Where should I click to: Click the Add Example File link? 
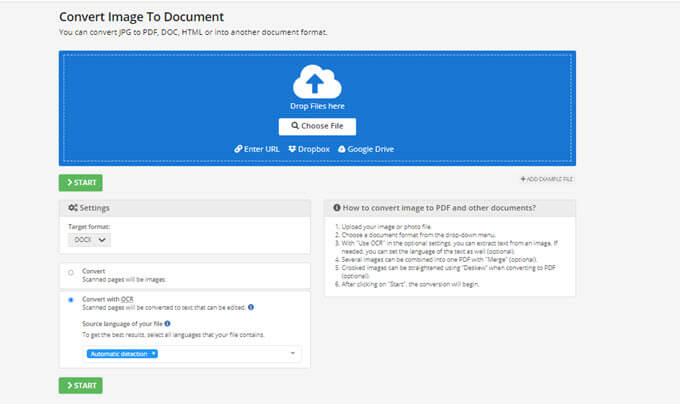[x=547, y=179]
